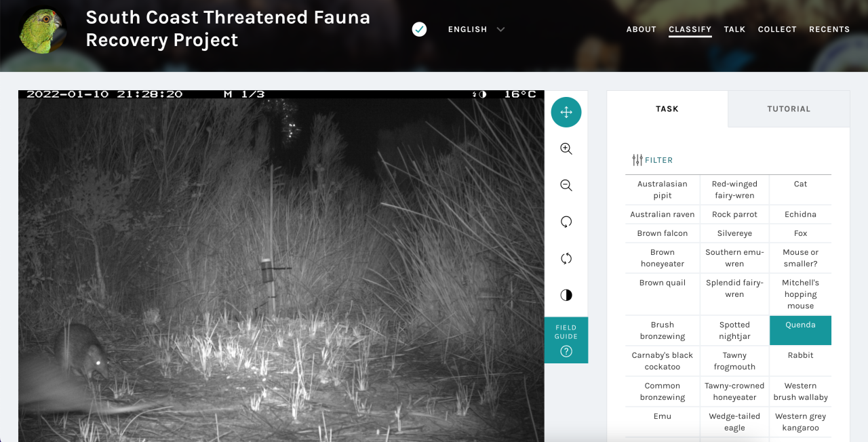Viewport: 868px width, 442px height.
Task: Click the highlighted Quenda option
Action: click(x=800, y=331)
